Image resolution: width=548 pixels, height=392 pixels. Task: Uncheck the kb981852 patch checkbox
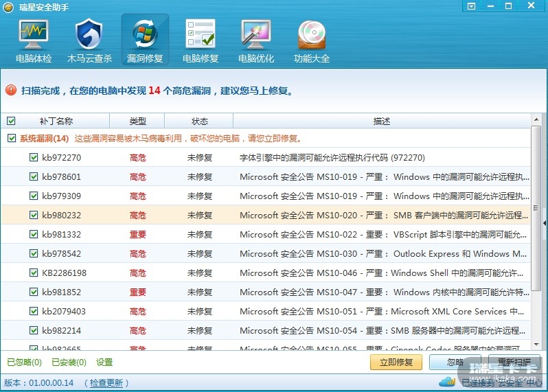tap(34, 292)
